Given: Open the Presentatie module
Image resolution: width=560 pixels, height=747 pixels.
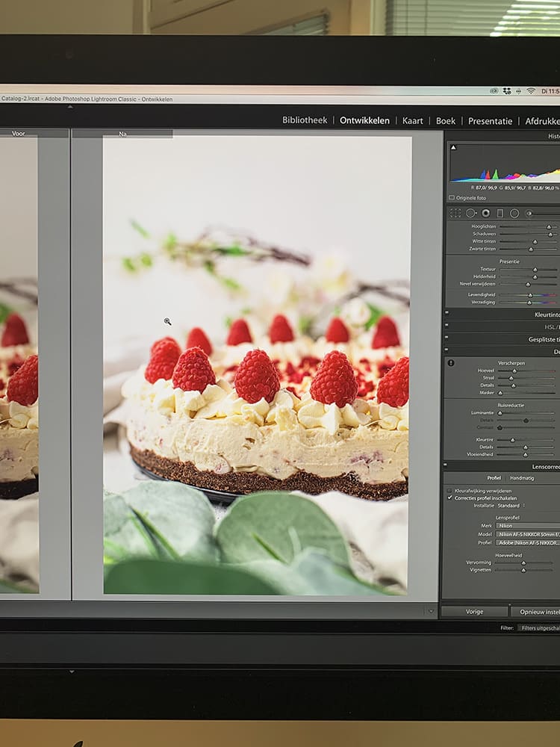Looking at the screenshot, I should 490,121.
